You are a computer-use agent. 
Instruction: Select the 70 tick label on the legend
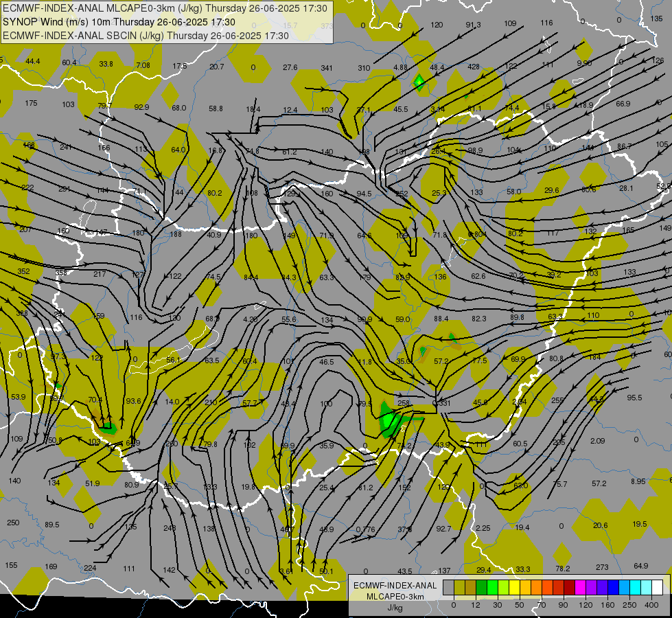542,605
